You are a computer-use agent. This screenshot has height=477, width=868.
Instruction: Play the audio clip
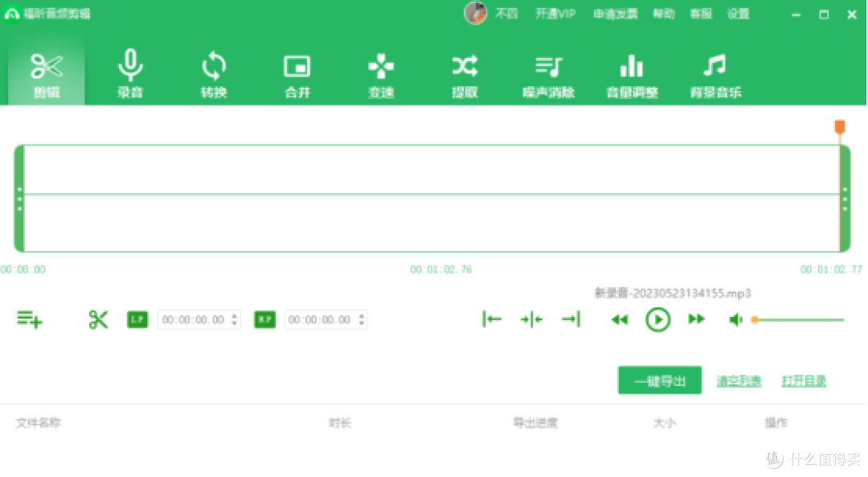point(657,319)
